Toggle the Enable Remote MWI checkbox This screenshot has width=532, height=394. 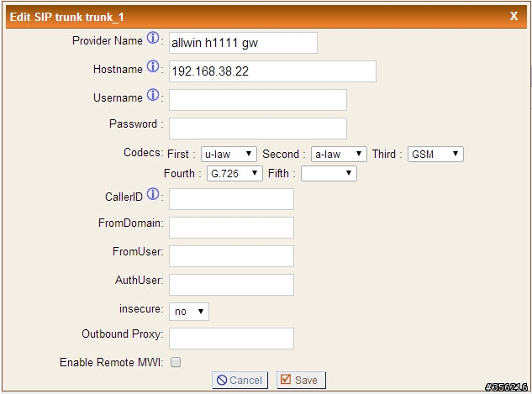point(176,362)
